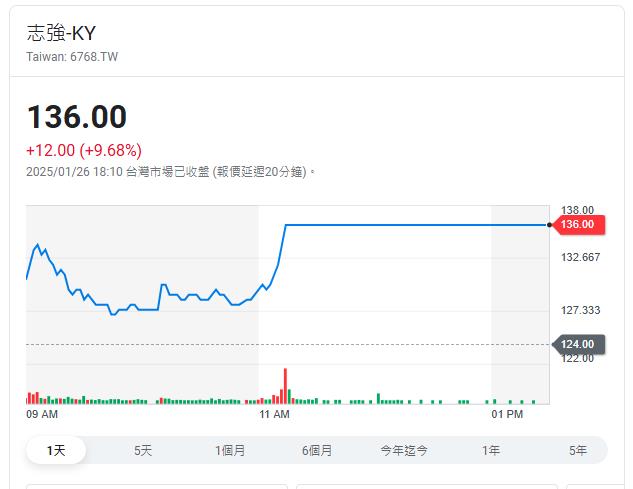
Task: Show 今年迄今 year-to-date chart
Action: [x=404, y=450]
